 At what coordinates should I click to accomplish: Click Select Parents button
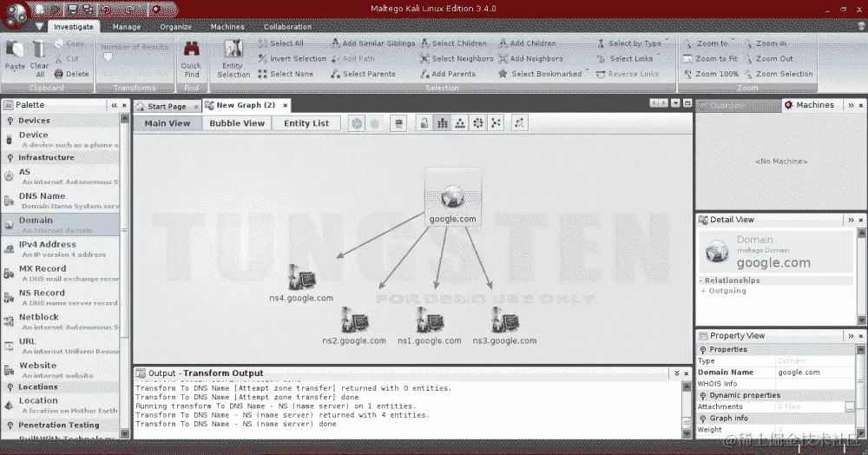[363, 74]
